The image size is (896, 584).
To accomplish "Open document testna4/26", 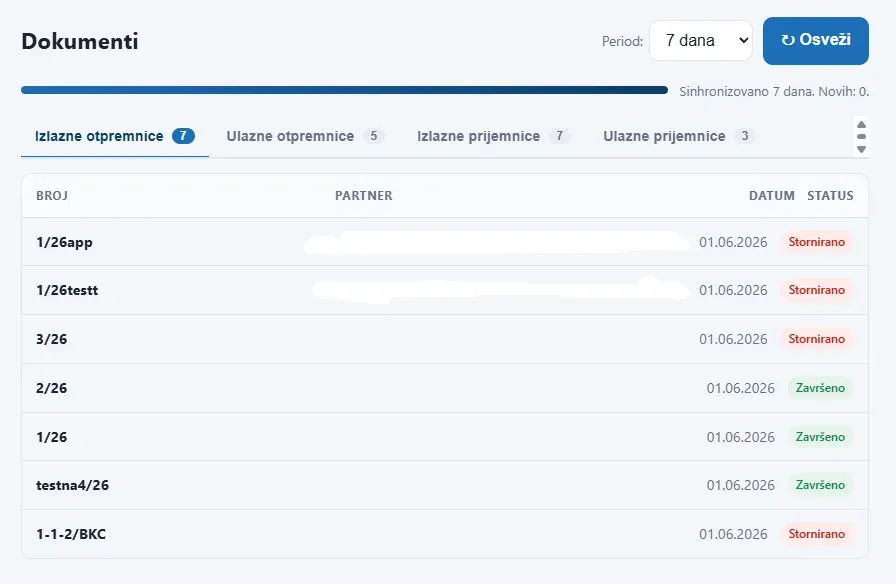I will [445, 485].
